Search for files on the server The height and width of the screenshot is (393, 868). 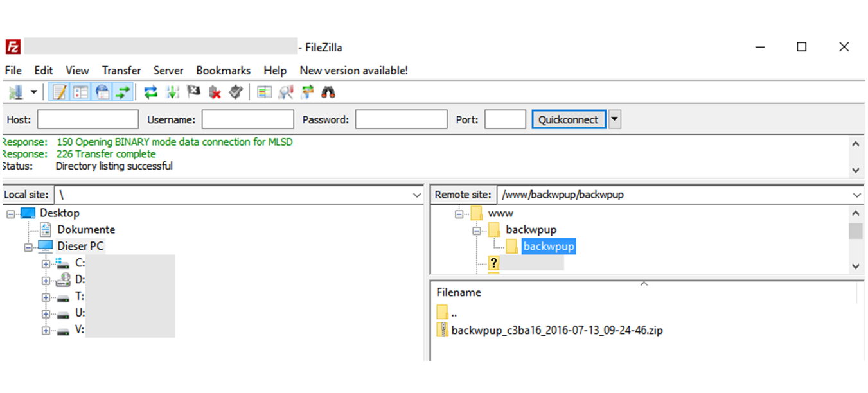pos(328,92)
